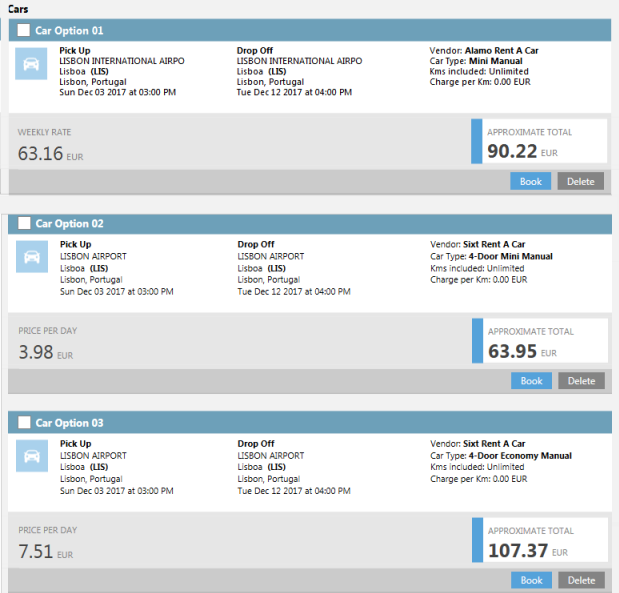Click the Car Option 02 header title
The height and width of the screenshot is (593, 619).
coord(69,224)
